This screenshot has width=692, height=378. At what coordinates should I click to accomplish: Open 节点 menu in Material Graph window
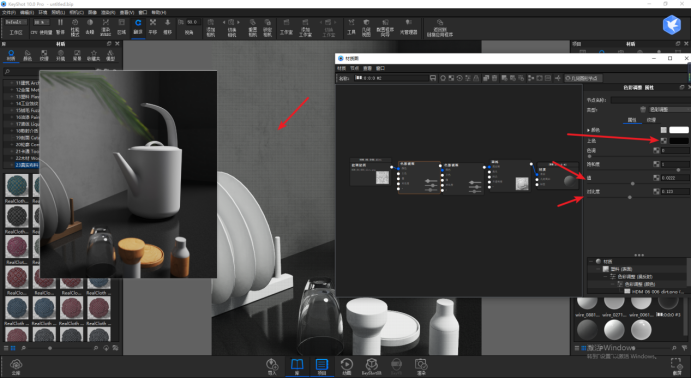click(x=354, y=68)
